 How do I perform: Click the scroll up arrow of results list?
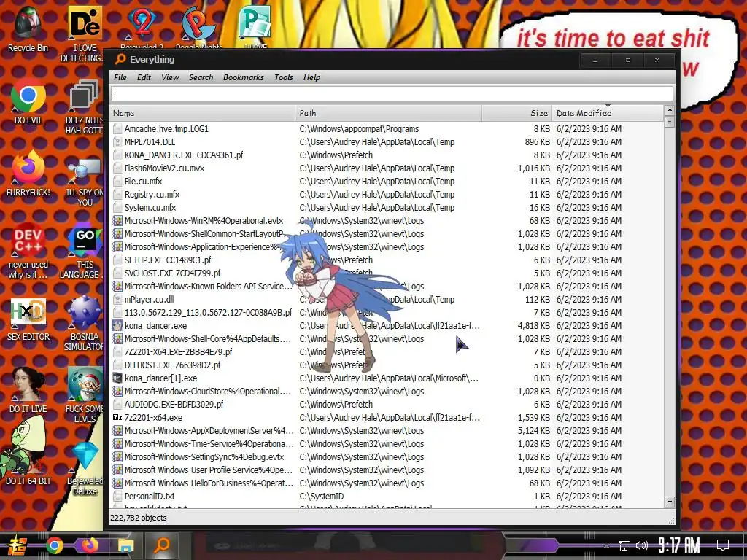(x=670, y=111)
